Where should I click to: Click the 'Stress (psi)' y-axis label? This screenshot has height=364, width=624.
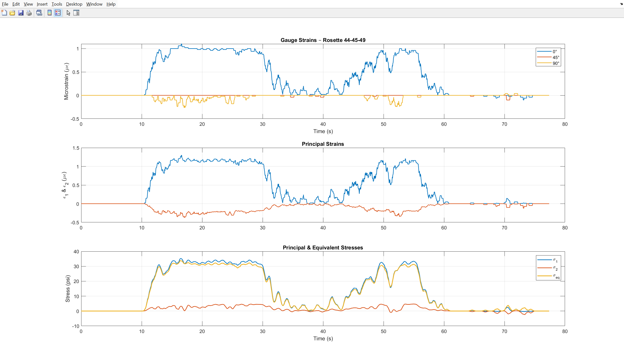[68, 288]
